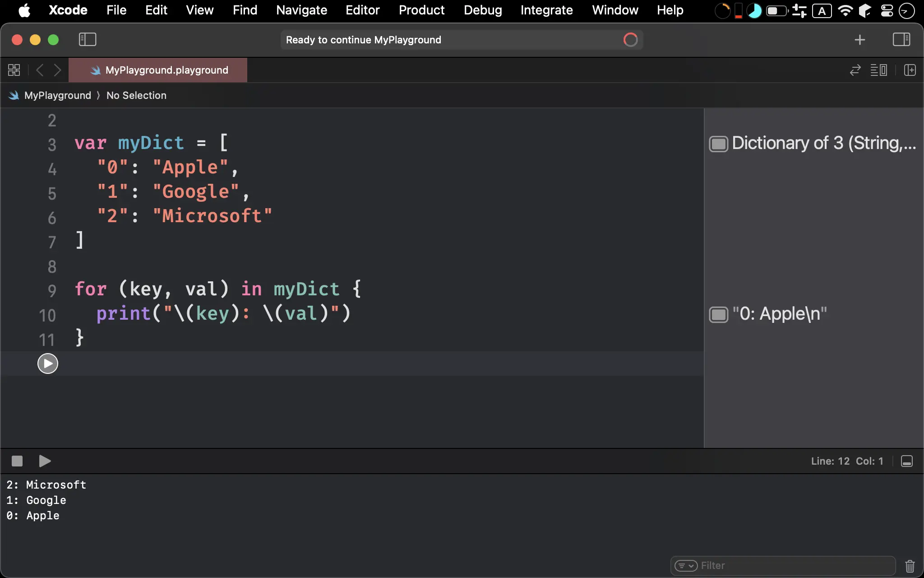Screen dimensions: 924x578
Task: Go forward in editor history
Action: pyautogui.click(x=57, y=70)
